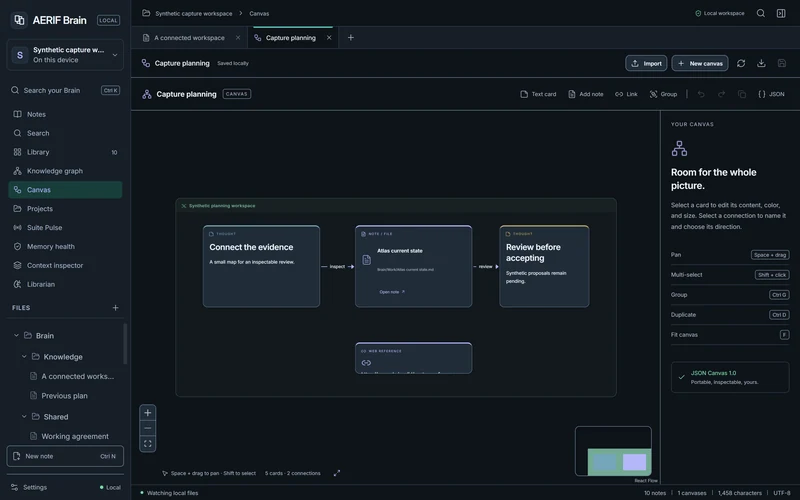Select the inspect connection label
Viewport: 800px width, 500px height.
click(x=337, y=266)
